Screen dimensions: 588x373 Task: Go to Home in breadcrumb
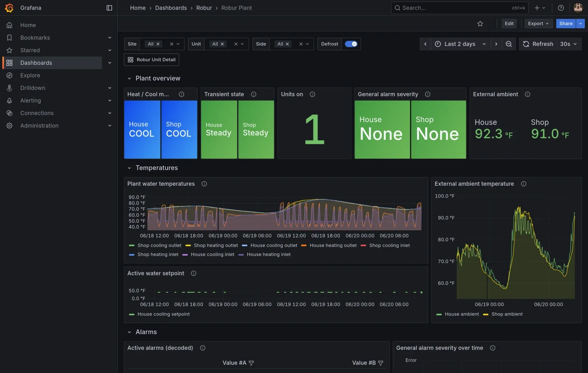(x=138, y=8)
